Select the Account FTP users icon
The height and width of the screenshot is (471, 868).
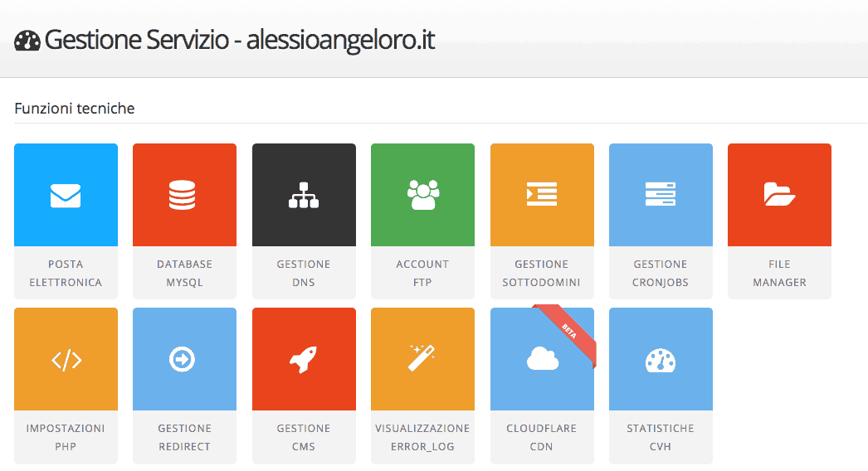click(422, 195)
